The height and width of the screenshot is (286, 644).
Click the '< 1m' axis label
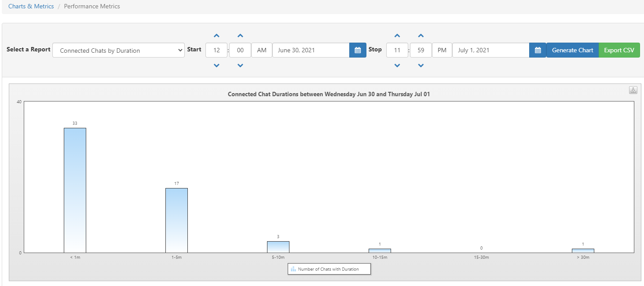[75, 257]
